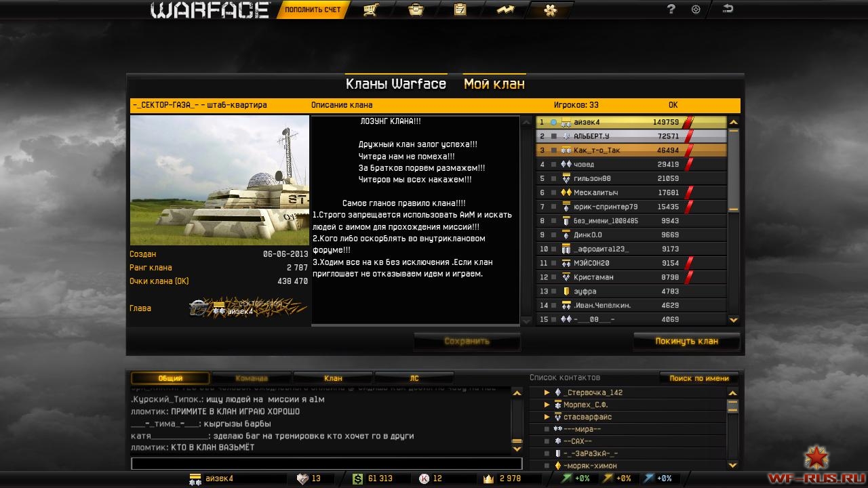This screenshot has height=488, width=868.
Task: Select the ЛС chat tab
Action: [414, 378]
